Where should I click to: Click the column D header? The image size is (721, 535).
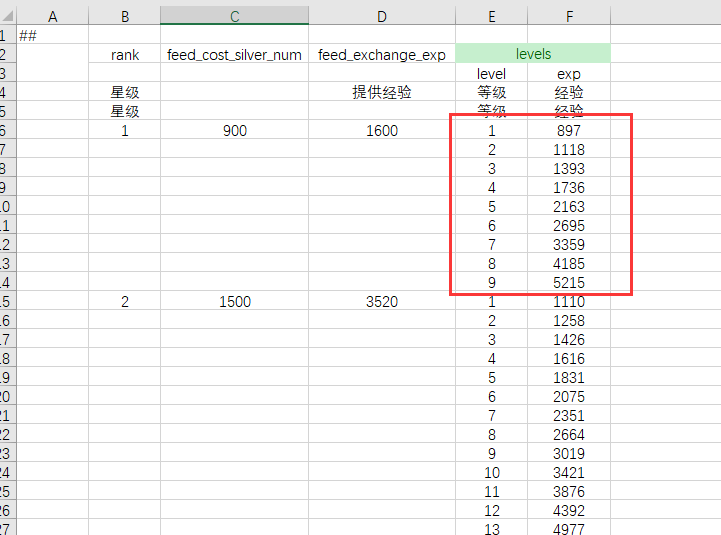[x=382, y=16]
